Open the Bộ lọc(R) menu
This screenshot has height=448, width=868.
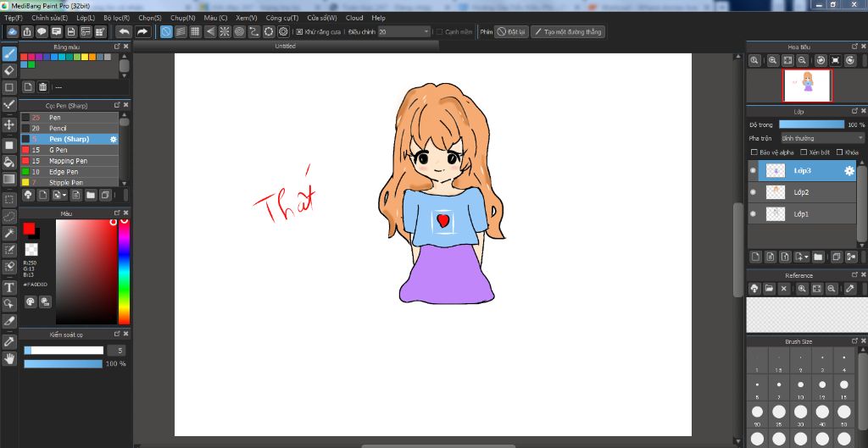click(x=117, y=18)
